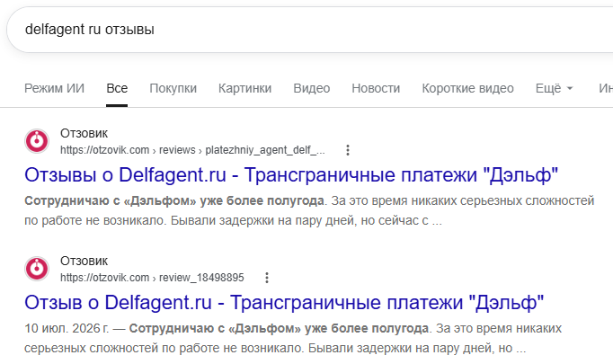
Task: Open 'Отзыв о Delfagent.ru' result link
Action: 284,302
